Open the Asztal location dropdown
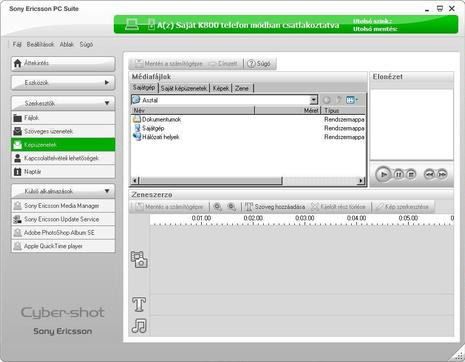 (x=313, y=100)
